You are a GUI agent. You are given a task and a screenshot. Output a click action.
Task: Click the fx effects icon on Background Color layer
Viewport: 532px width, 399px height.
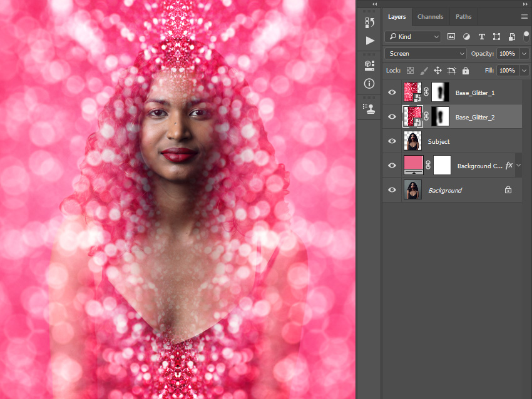point(509,166)
